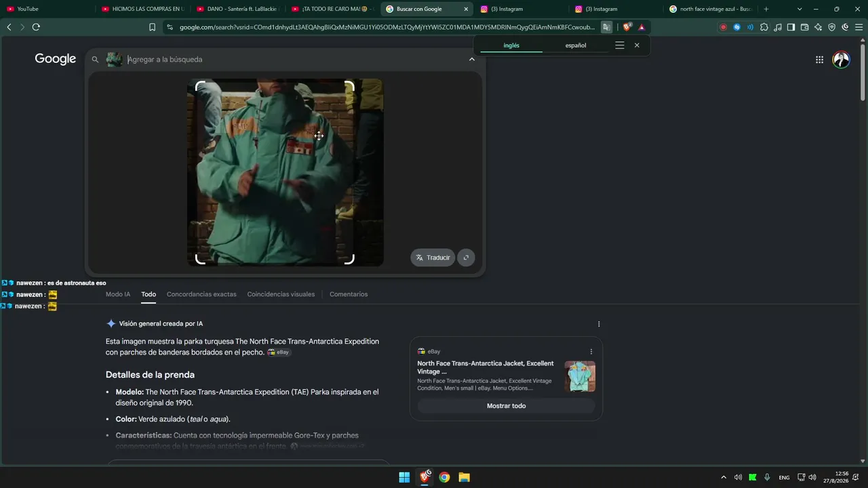Open taskbar clock showing 12:56

(835, 477)
